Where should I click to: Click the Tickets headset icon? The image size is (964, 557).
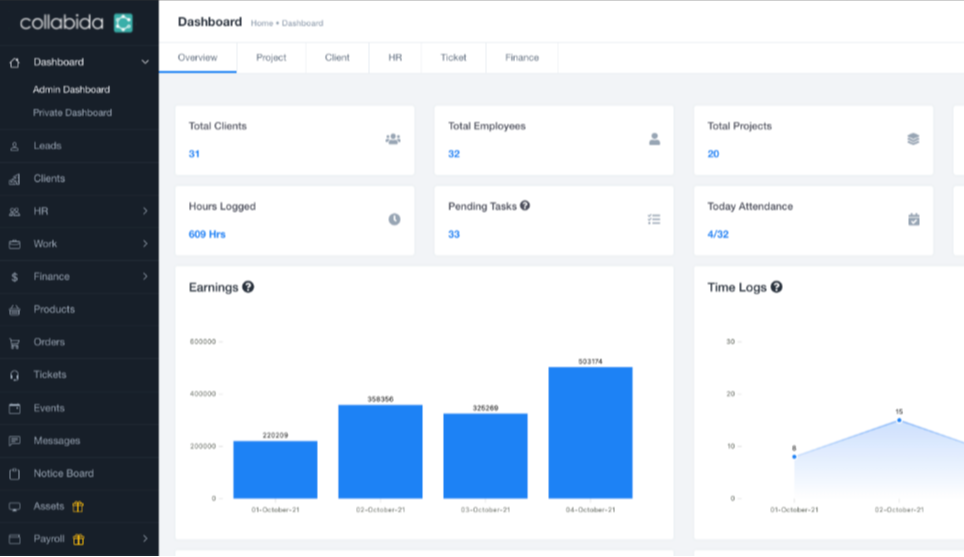14,375
